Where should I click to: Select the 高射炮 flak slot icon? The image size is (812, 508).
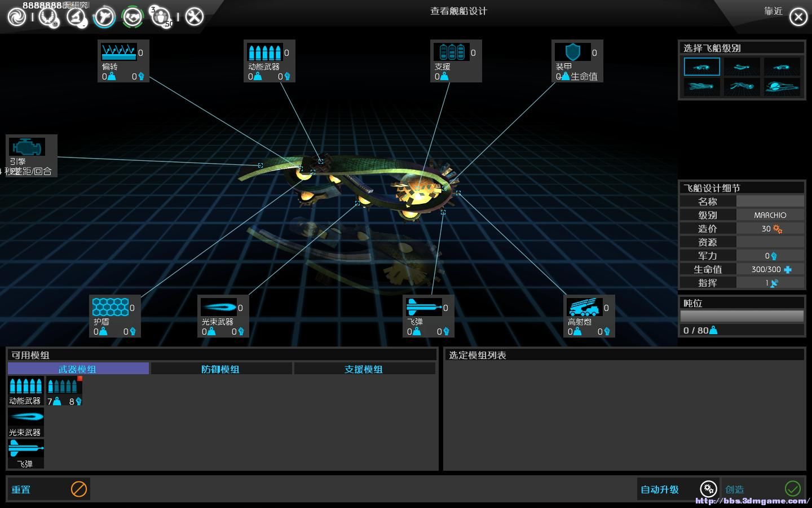(584, 307)
